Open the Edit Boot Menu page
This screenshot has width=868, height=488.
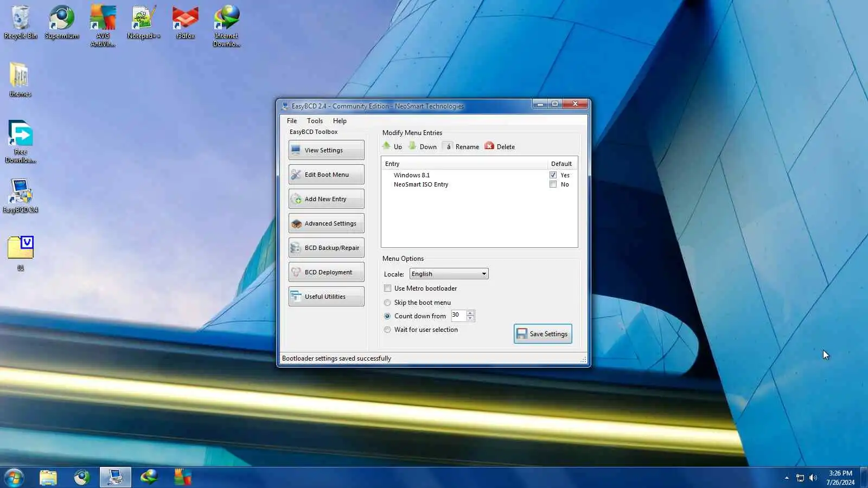[x=326, y=175]
